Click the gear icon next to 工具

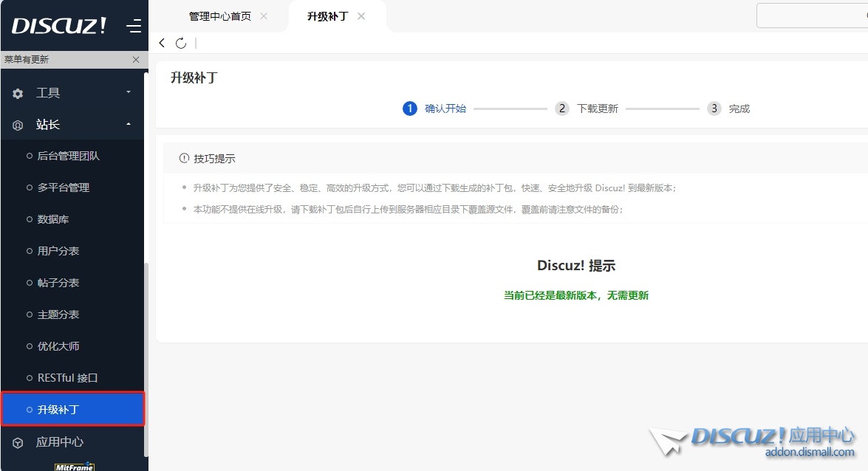[18, 94]
